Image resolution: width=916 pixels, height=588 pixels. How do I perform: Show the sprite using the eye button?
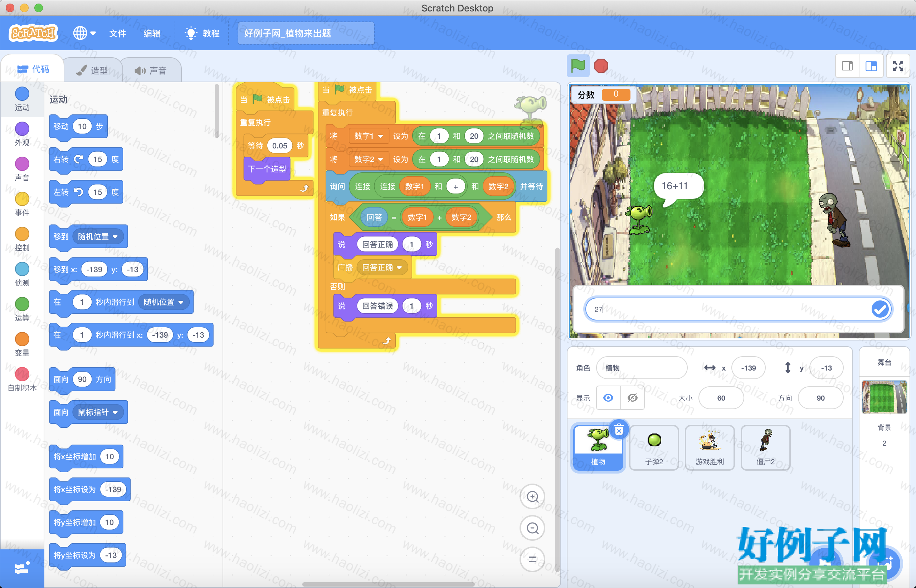609,398
